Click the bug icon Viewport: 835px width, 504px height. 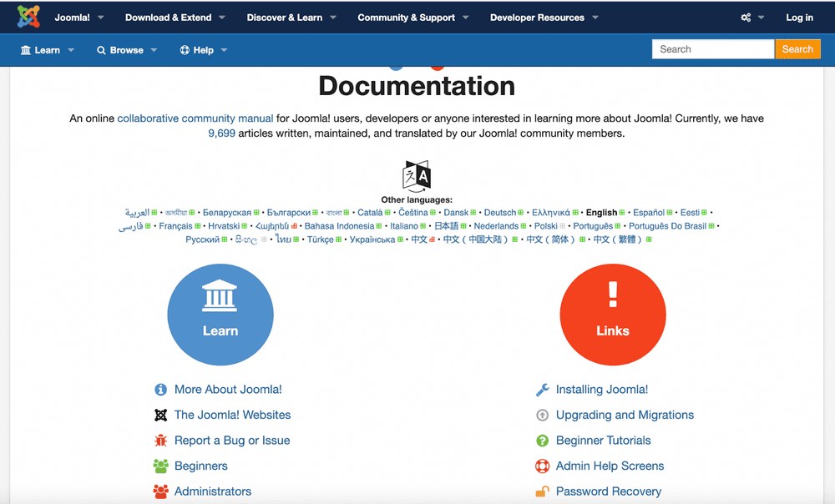(161, 441)
